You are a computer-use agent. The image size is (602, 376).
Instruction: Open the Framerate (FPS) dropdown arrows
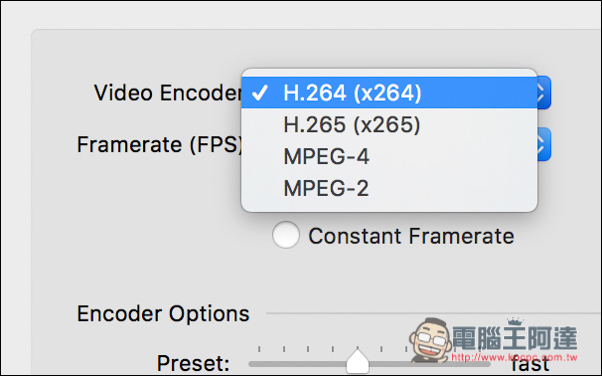click(544, 144)
